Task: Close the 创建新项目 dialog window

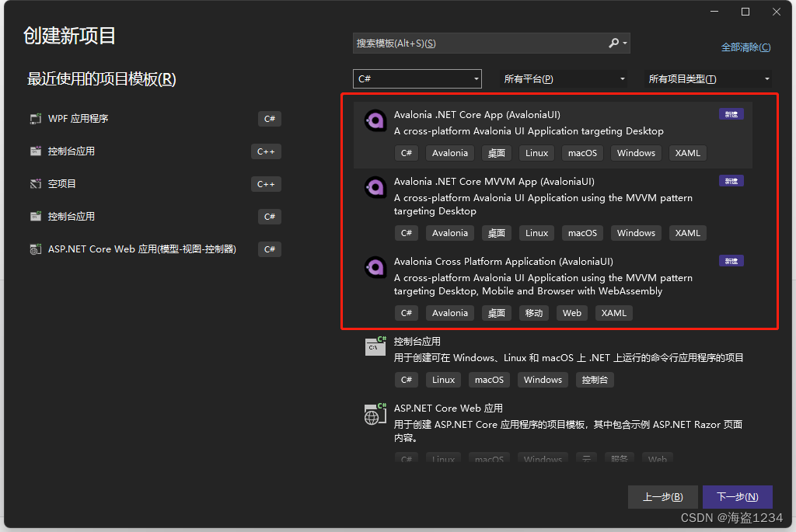Action: pos(777,12)
